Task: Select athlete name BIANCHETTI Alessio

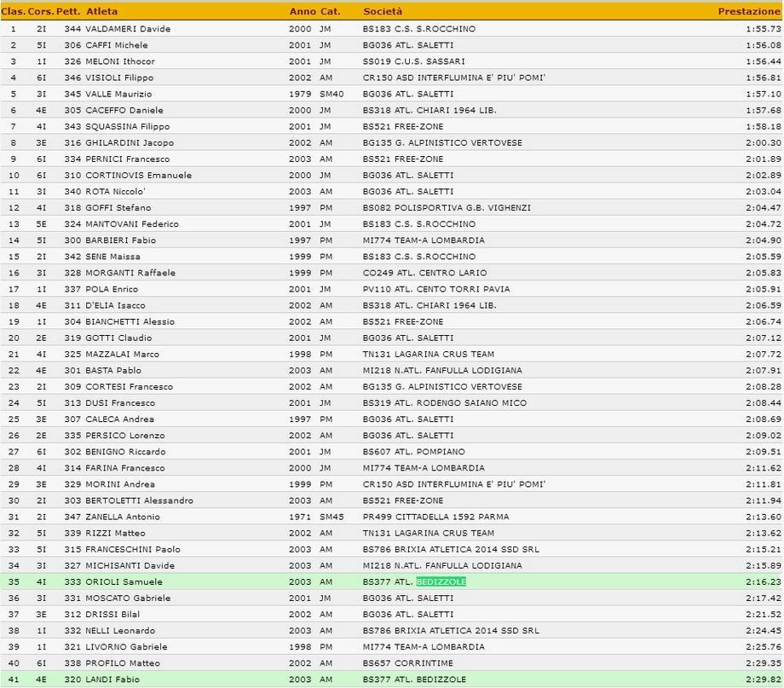Action: [x=130, y=321]
